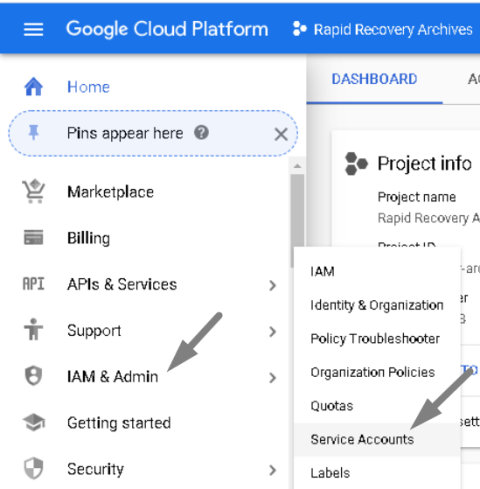Open the Rapid Recovery Archives project selector
The width and height of the screenshot is (480, 489).
click(383, 29)
